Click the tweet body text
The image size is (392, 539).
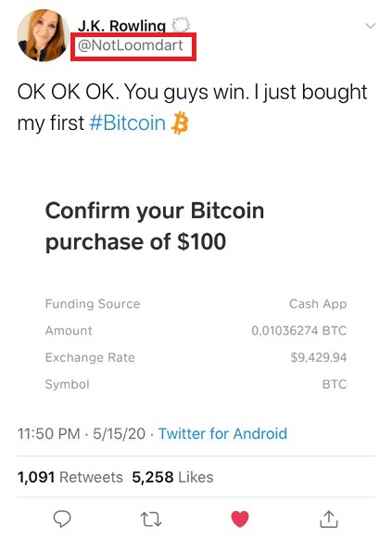192,108
